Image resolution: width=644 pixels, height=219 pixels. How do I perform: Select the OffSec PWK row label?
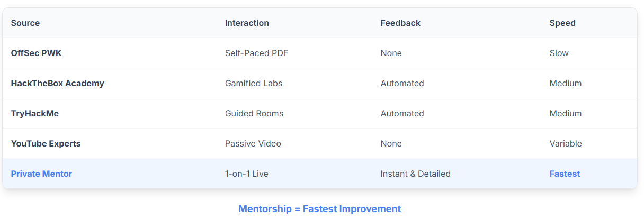click(x=37, y=53)
